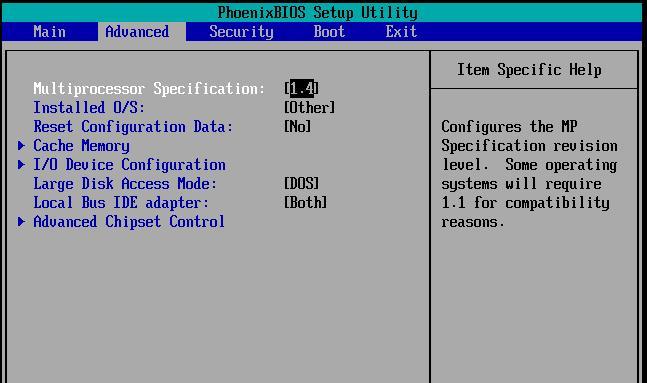647x383 pixels.
Task: Go to the Boot tab
Action: 329,32
